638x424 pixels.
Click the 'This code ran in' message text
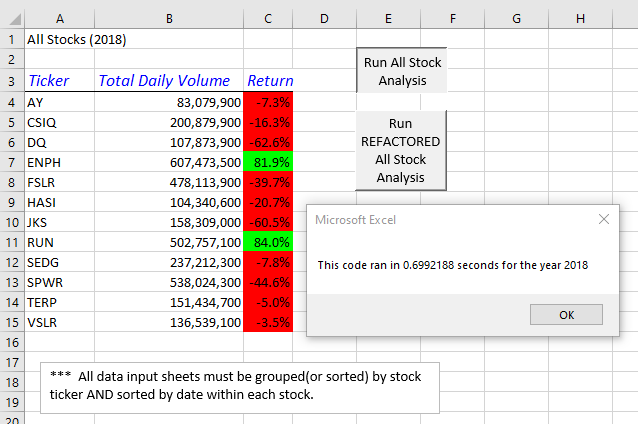pos(452,265)
